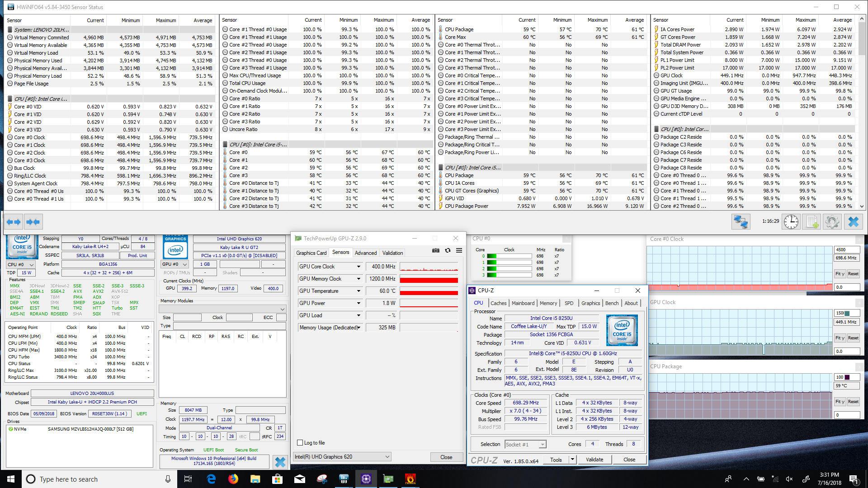Click the GPU-Z screenshot camera icon

(x=436, y=250)
